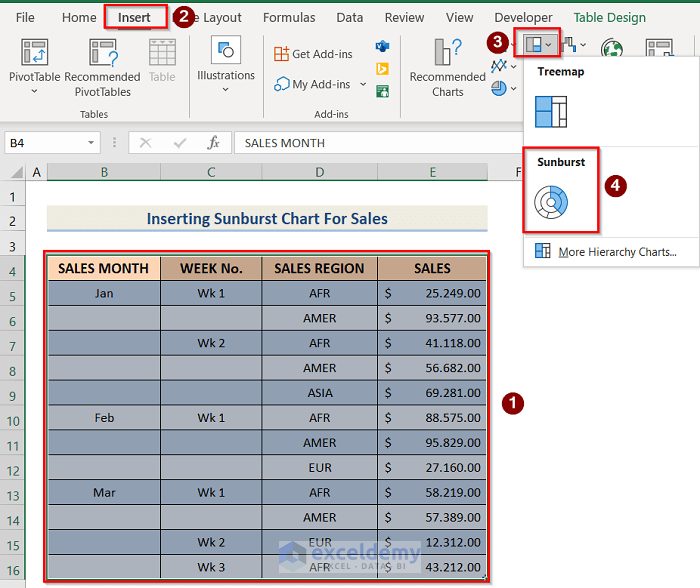Select title Inserting Sunburst Chart For Sales
Screen dimensions: 700x588
click(267, 219)
